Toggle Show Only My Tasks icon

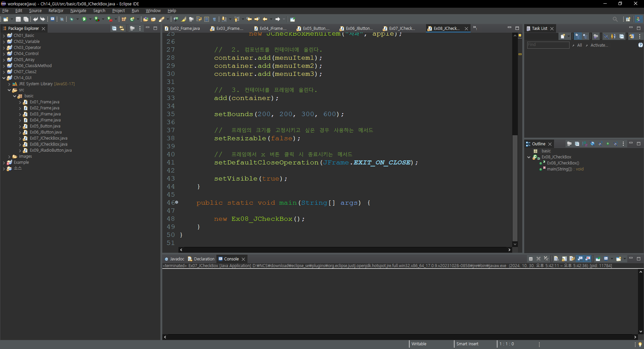613,36
